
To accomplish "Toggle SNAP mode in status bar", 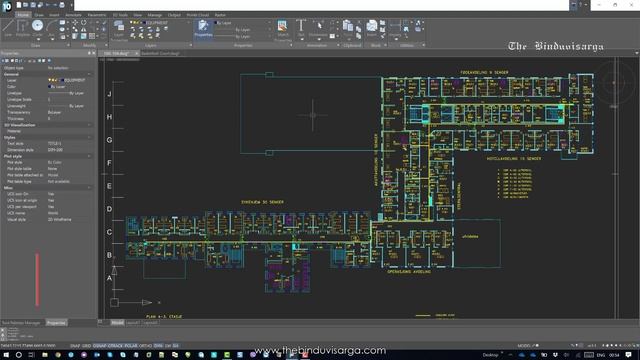I will (75, 346).
